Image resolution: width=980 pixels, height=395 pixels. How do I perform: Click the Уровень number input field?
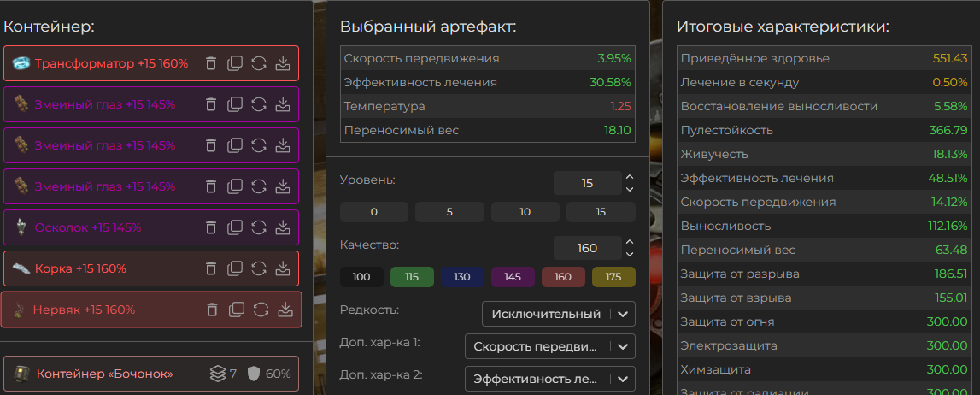pyautogui.click(x=588, y=183)
